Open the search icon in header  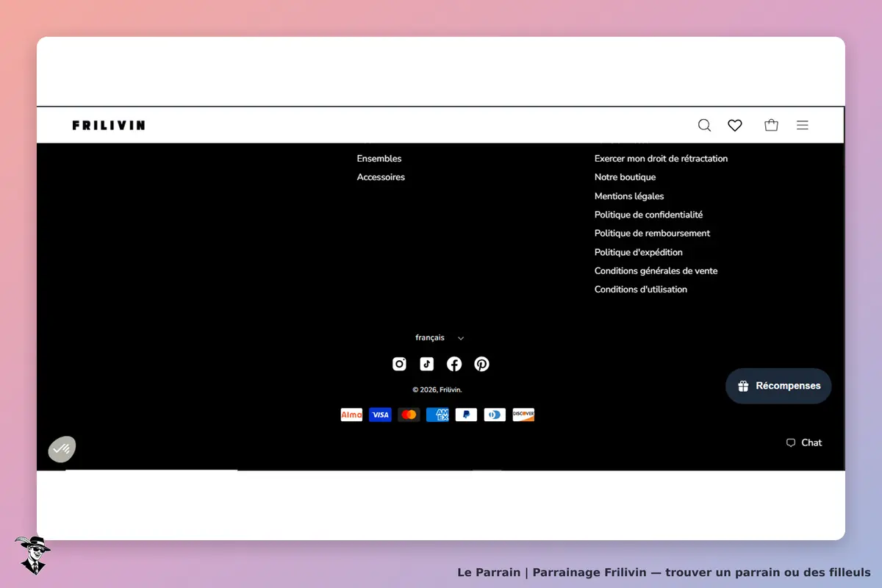tap(704, 126)
